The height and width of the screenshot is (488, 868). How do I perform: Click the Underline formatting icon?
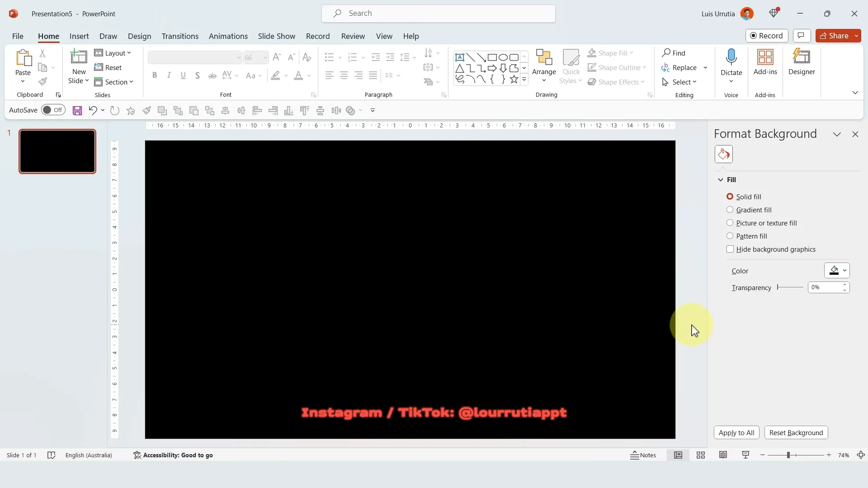pos(183,75)
